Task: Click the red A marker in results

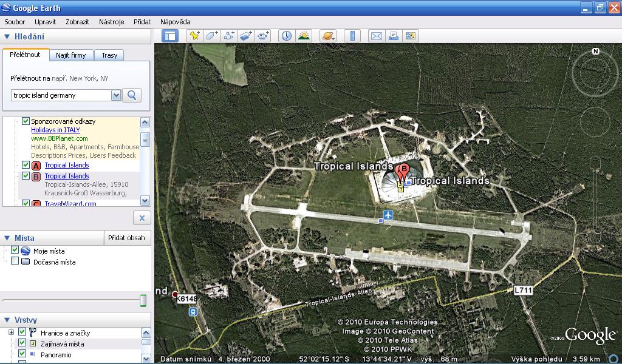Action: pyautogui.click(x=36, y=166)
